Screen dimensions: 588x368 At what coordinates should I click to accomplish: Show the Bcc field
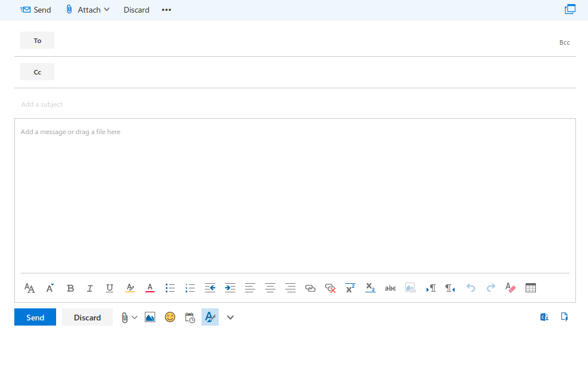[565, 42]
